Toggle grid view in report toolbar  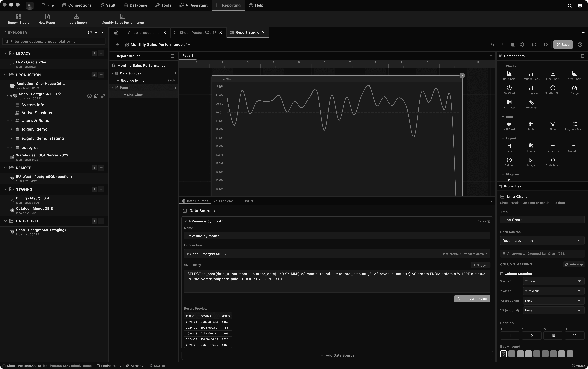coord(513,44)
